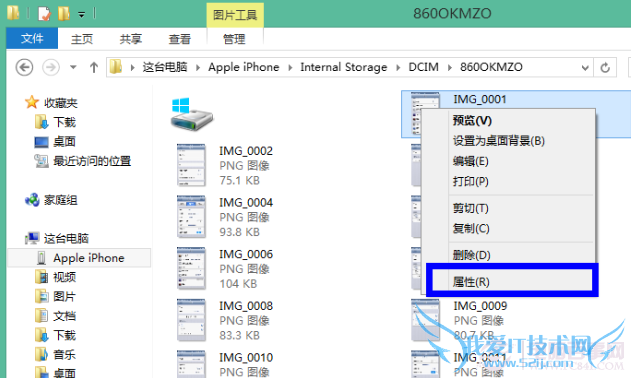Go up one folder level arrow
This screenshot has width=631, height=378.
pyautogui.click(x=94, y=67)
